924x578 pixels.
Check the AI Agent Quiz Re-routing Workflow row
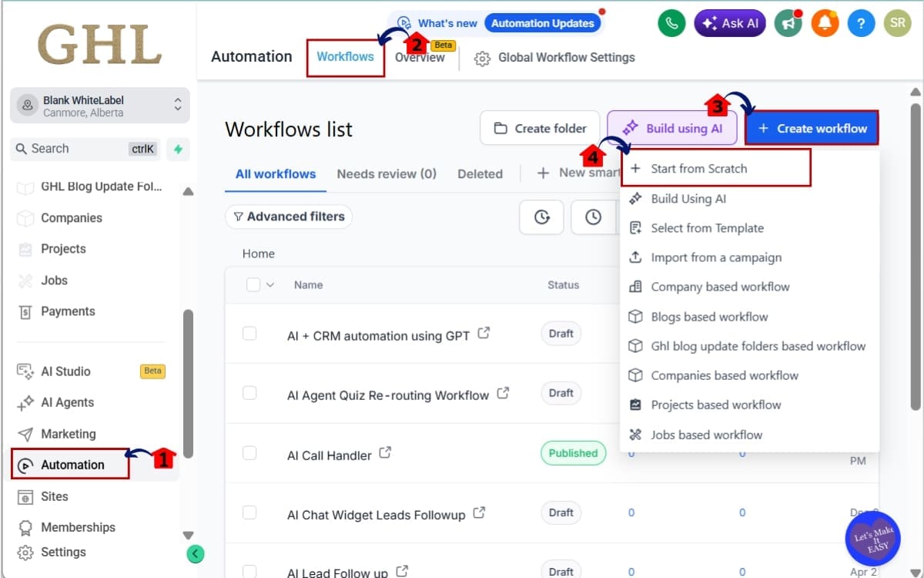point(249,393)
